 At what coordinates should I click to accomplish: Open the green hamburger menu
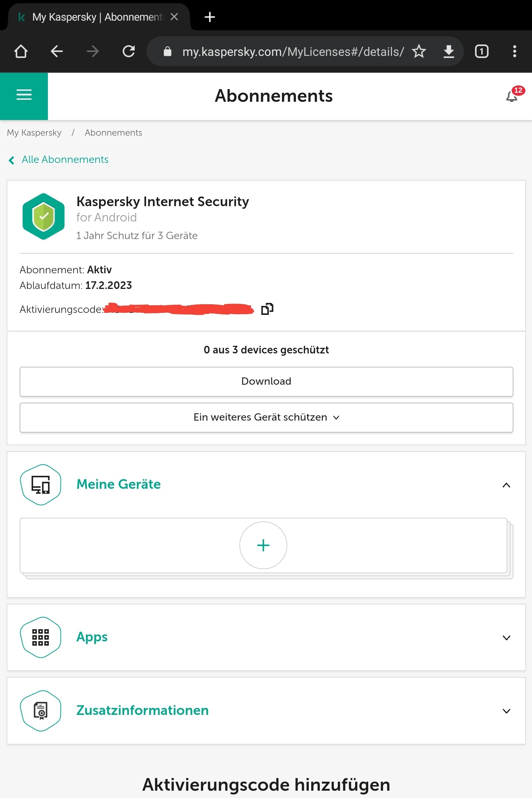click(x=24, y=96)
